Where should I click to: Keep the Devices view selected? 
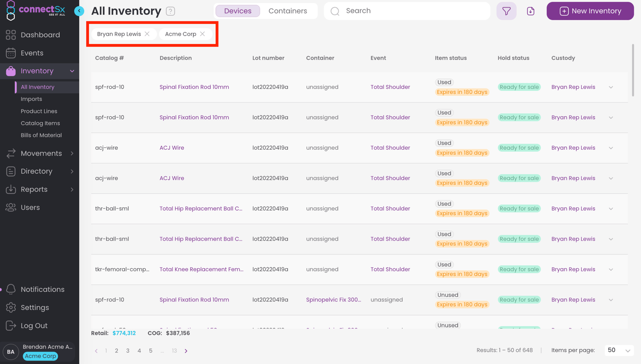pos(237,10)
